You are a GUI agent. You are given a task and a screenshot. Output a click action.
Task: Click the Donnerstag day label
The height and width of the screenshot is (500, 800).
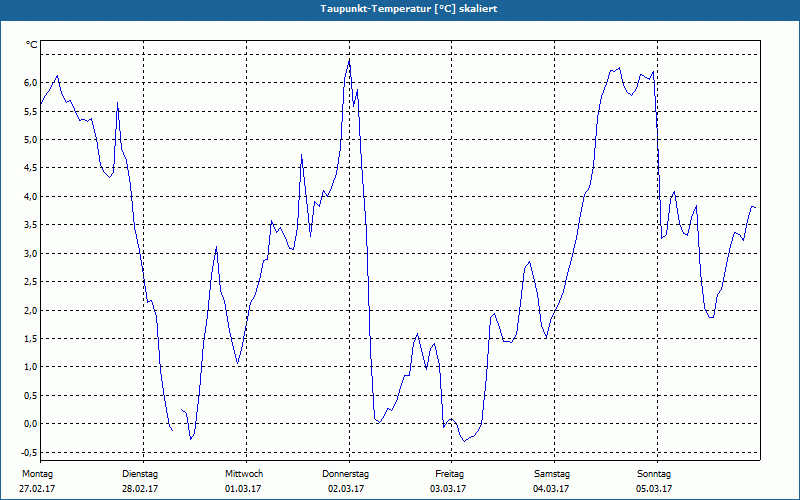(x=345, y=474)
